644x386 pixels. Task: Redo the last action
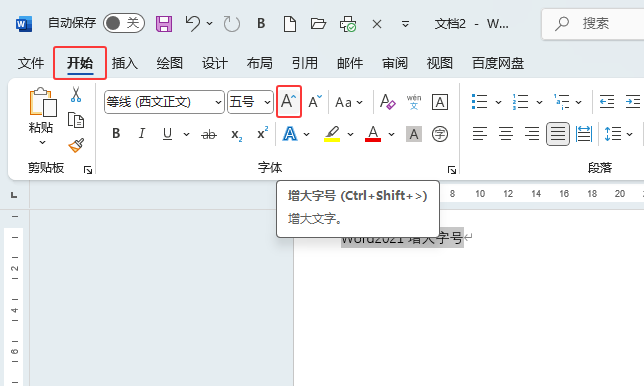coord(232,24)
